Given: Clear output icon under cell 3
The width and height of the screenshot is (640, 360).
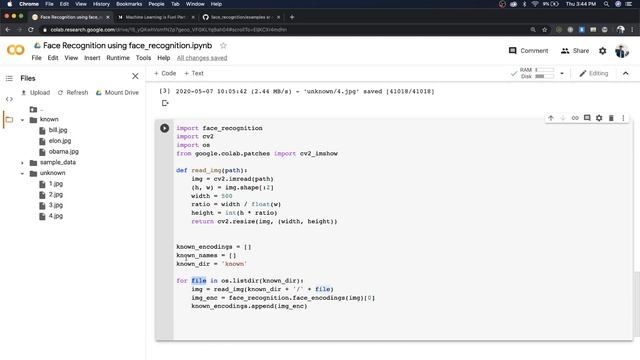Looking at the screenshot, I should (x=165, y=103).
